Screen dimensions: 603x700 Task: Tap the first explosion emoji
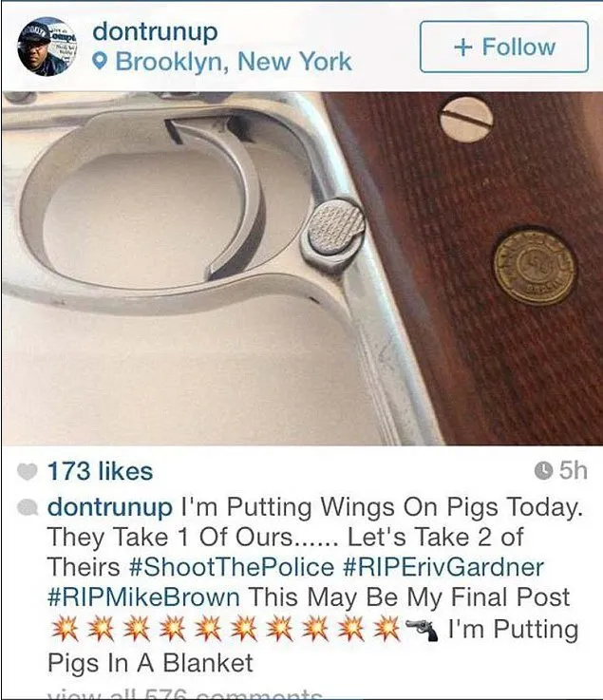click(x=65, y=630)
